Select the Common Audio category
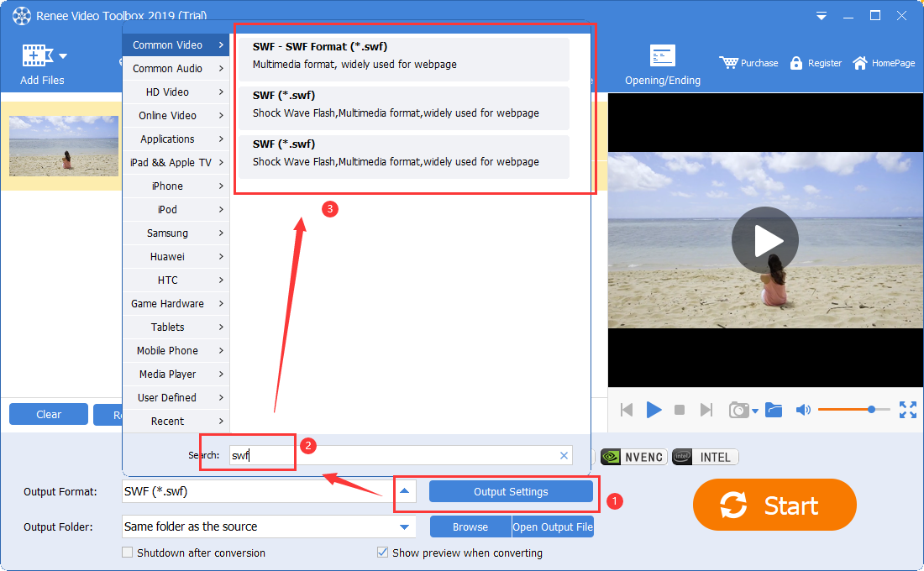Image resolution: width=924 pixels, height=571 pixels. point(176,69)
